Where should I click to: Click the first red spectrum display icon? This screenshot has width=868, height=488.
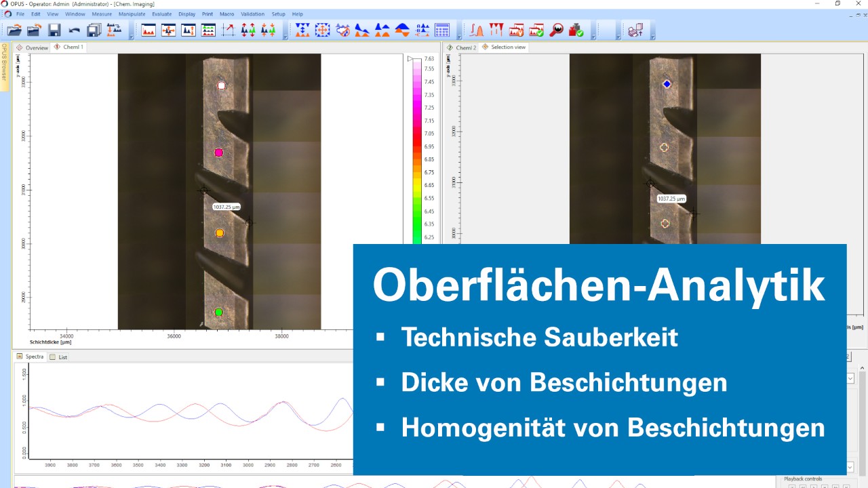tap(149, 30)
